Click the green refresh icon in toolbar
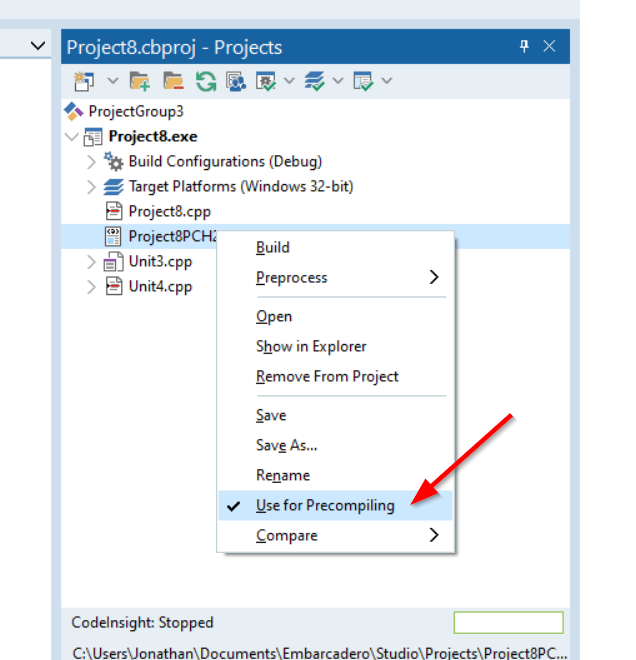Image resolution: width=636 pixels, height=660 pixels. 205,80
